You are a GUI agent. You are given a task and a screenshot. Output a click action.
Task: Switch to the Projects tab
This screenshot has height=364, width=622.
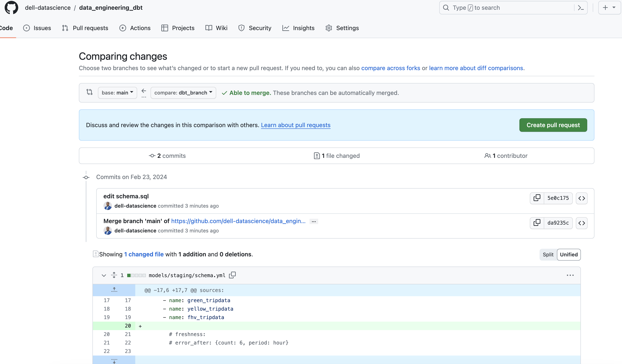tap(178, 28)
